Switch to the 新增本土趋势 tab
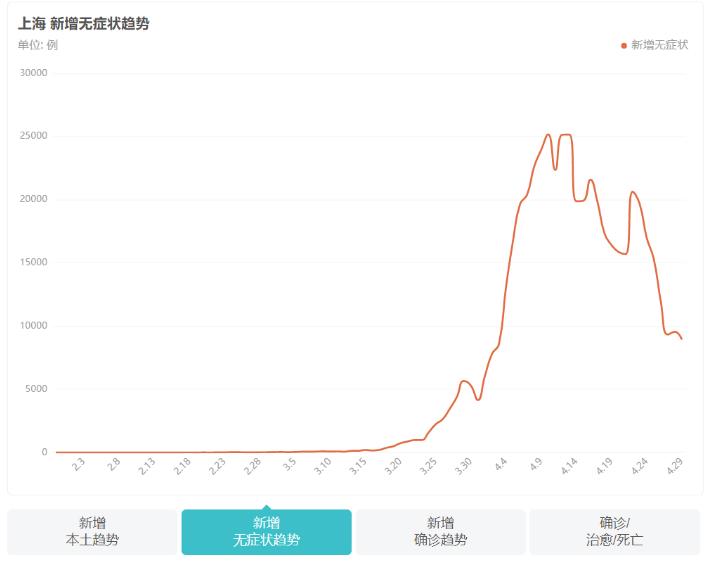707x562 pixels. point(92,531)
